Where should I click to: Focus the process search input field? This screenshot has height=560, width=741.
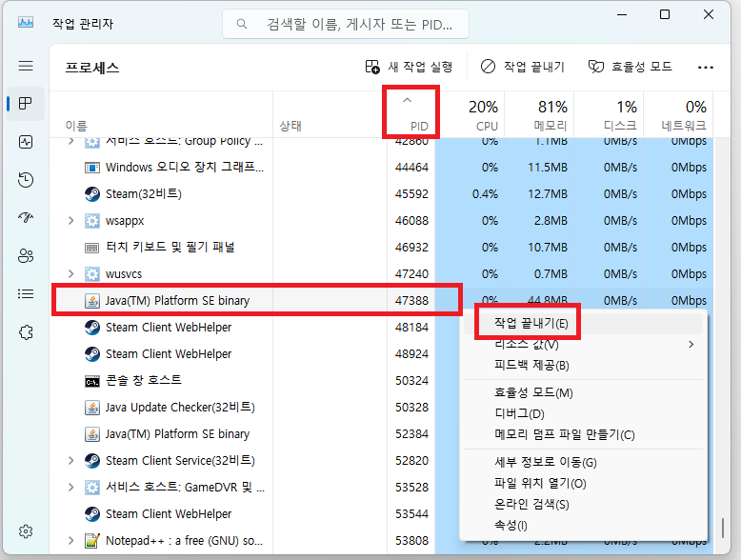point(346,24)
